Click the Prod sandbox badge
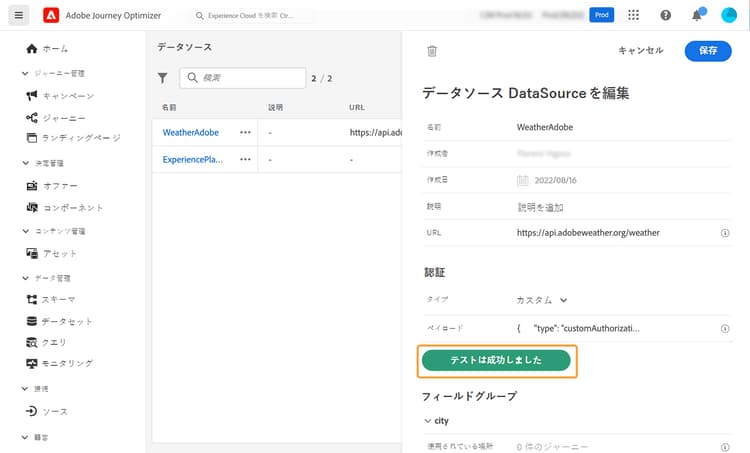750x453 pixels. (601, 15)
